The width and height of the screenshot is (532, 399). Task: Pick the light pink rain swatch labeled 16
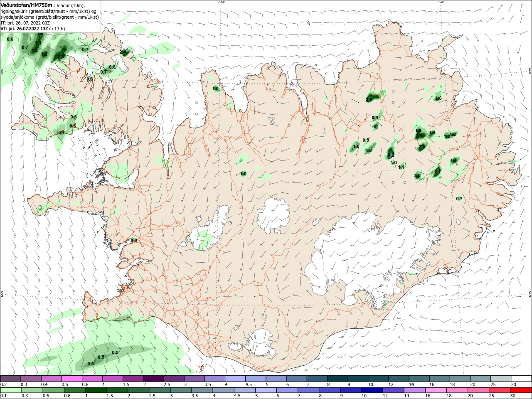point(436,390)
